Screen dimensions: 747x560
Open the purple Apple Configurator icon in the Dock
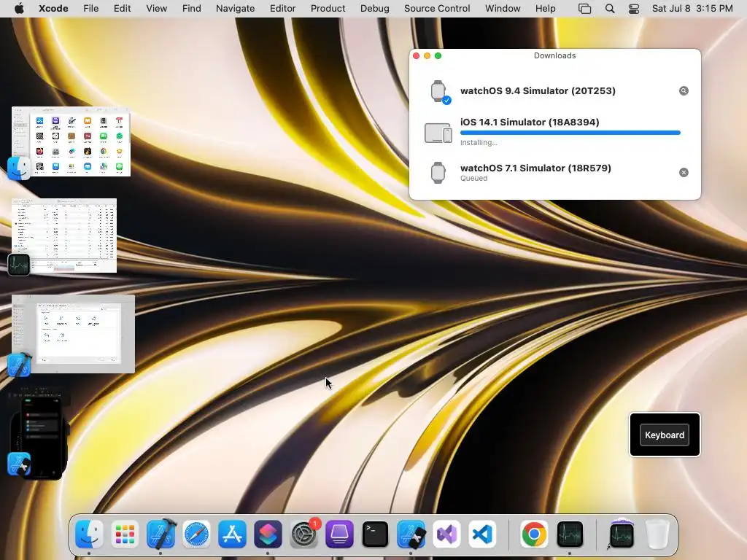(339, 534)
